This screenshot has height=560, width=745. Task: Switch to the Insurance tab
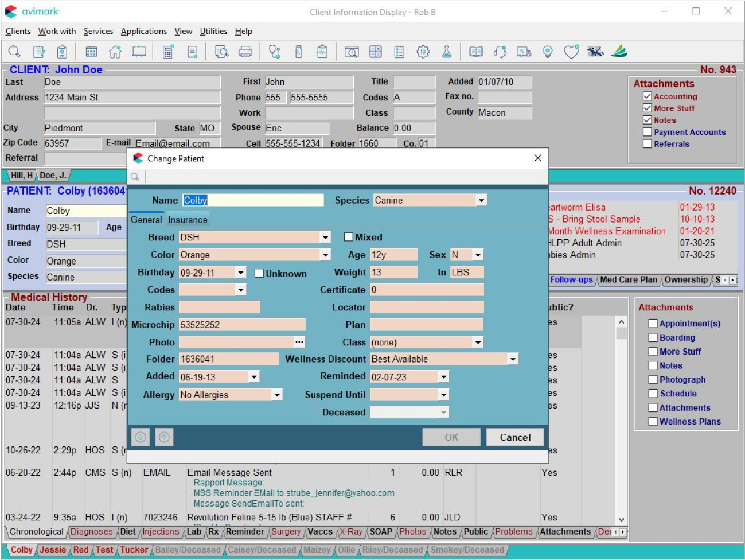188,220
